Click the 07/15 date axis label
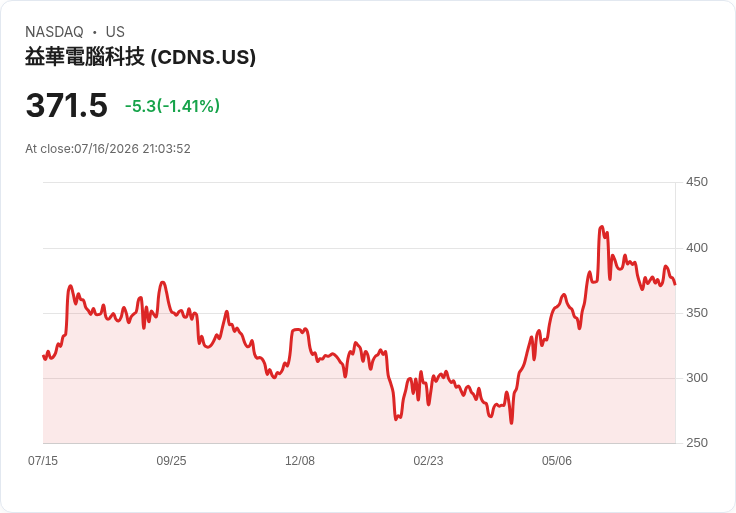Viewport: 736px width, 513px height. pos(43,460)
